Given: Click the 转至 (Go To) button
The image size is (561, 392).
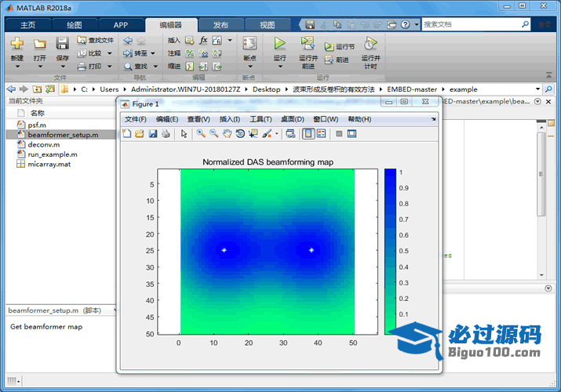Looking at the screenshot, I should pyautogui.click(x=135, y=53).
